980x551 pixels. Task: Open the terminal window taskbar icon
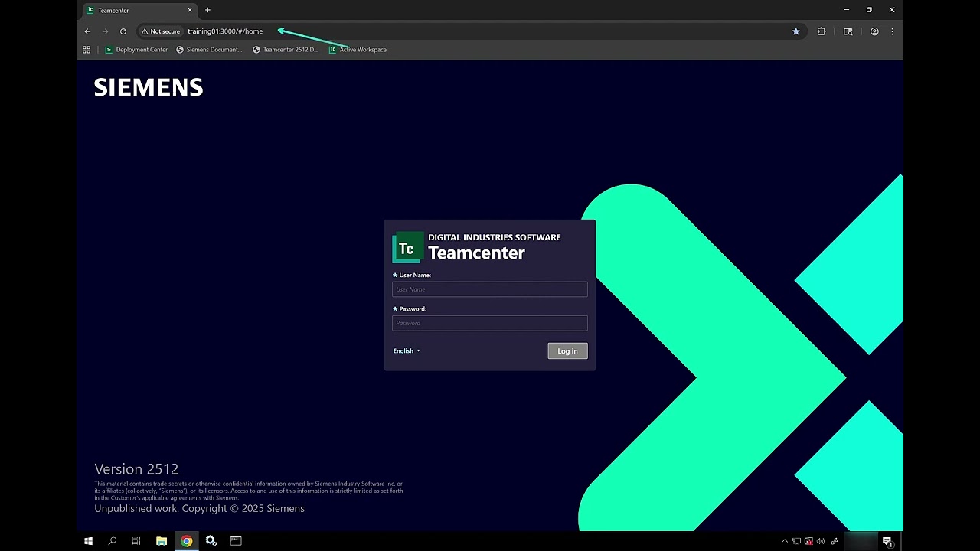[x=236, y=541]
